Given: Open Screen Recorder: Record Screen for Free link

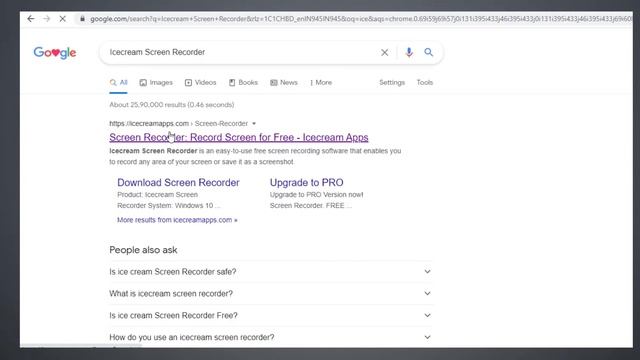Looking at the screenshot, I should tap(239, 138).
